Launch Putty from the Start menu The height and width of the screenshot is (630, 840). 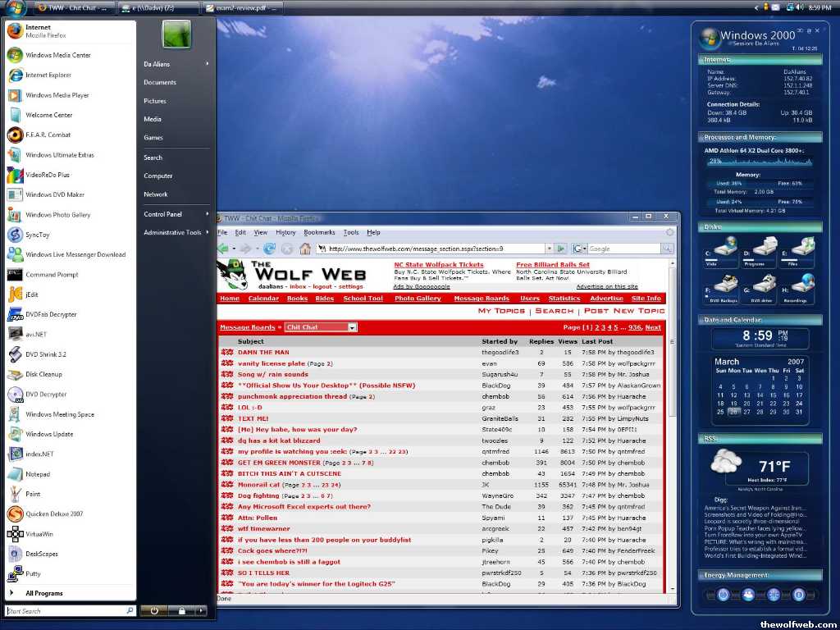[33, 573]
